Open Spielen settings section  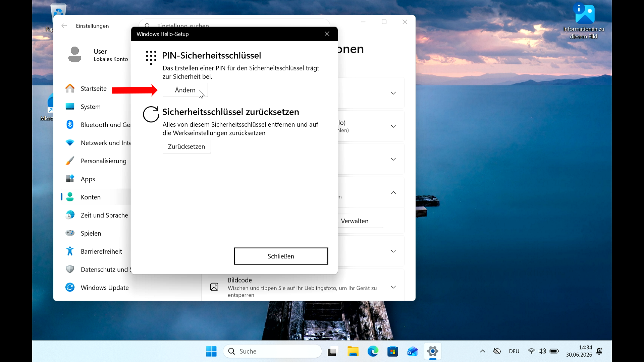point(91,233)
